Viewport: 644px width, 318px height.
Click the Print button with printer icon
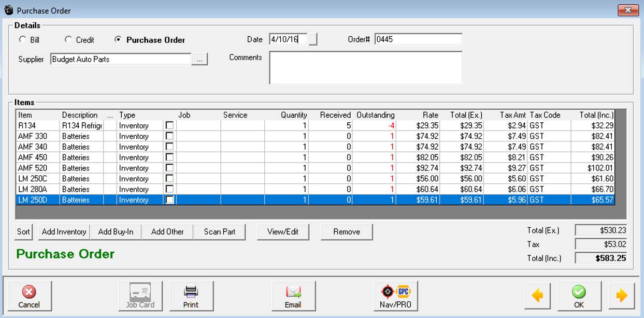coord(191,296)
